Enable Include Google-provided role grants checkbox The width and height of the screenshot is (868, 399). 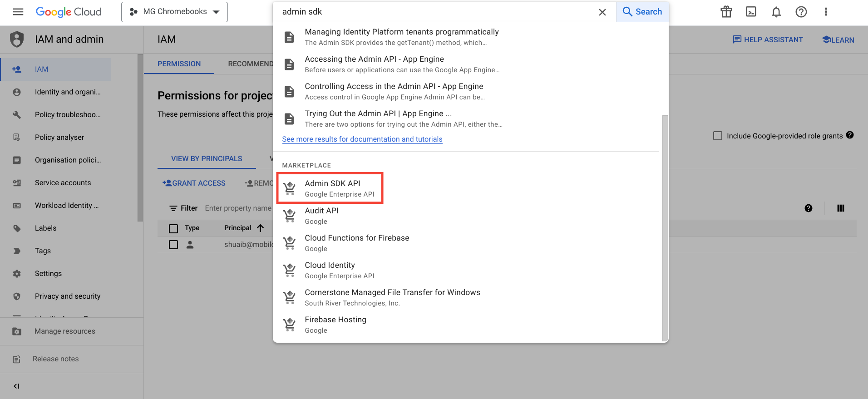coord(718,136)
